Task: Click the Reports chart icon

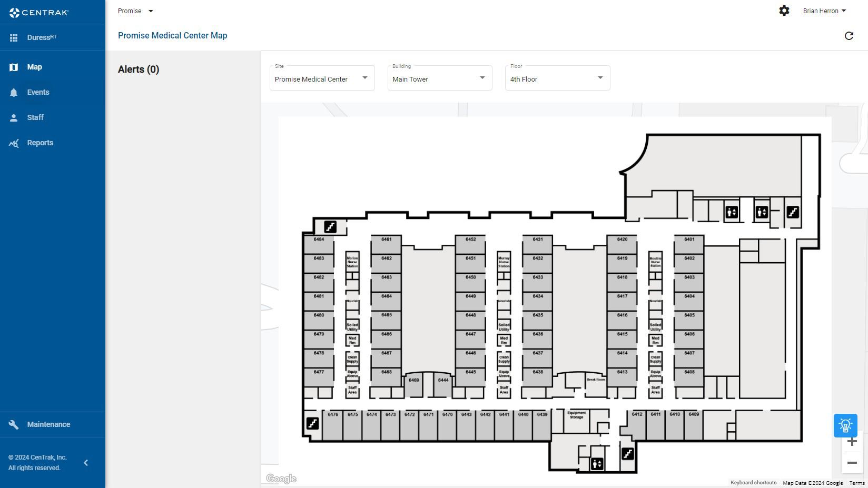Action: coord(14,143)
